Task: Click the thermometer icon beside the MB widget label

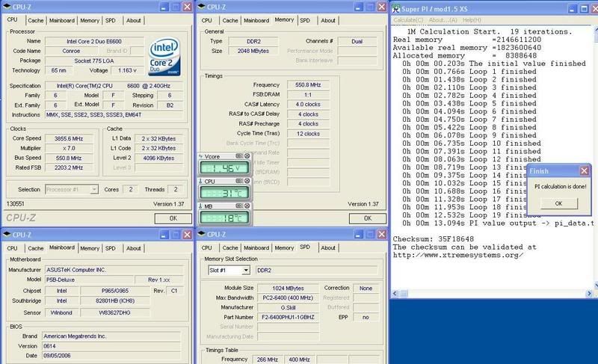Action: click(x=200, y=206)
